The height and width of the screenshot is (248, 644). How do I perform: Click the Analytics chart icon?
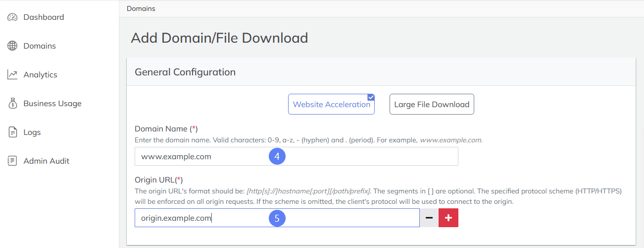(x=12, y=75)
